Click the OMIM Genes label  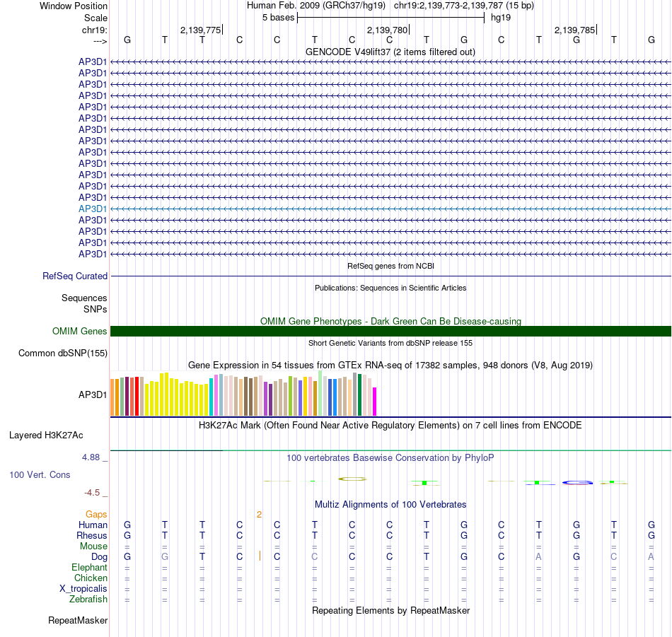point(79,331)
